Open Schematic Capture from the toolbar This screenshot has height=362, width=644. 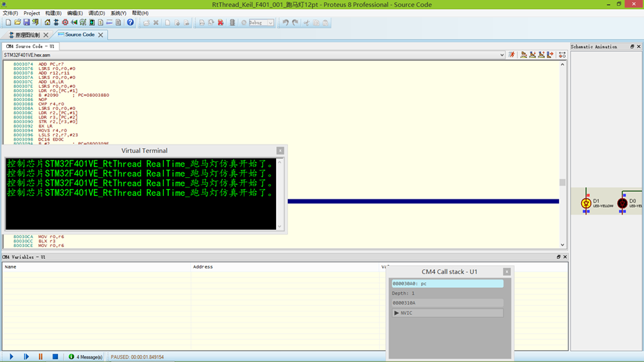pos(56,23)
